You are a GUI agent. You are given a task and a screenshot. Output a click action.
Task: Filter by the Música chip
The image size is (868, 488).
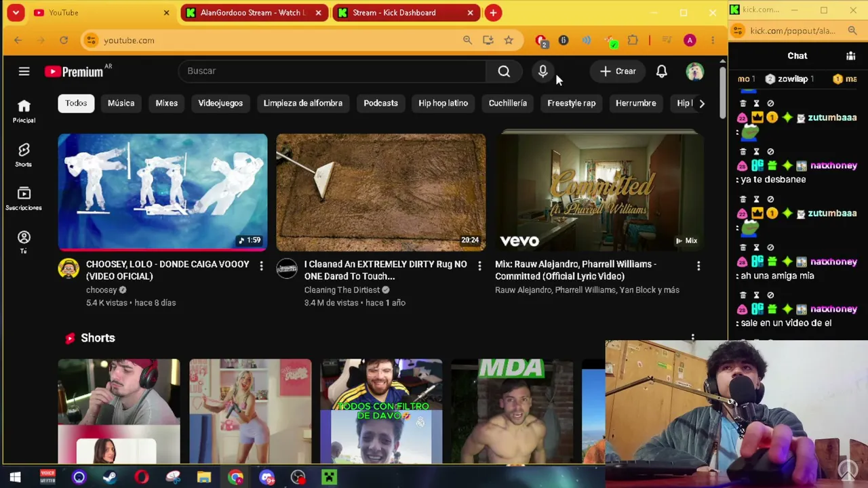[x=121, y=103]
